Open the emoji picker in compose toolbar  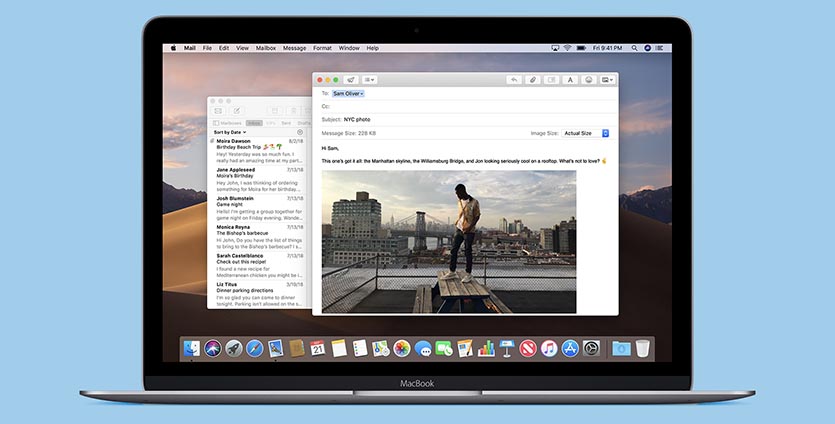[x=589, y=79]
